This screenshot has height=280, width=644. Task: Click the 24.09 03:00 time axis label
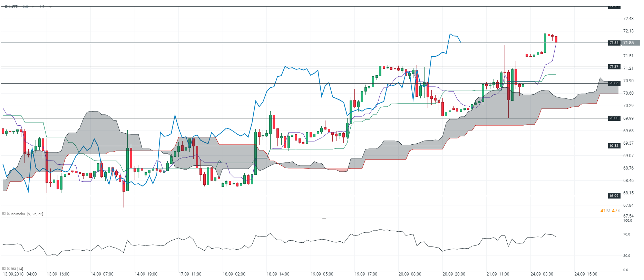(x=541, y=274)
